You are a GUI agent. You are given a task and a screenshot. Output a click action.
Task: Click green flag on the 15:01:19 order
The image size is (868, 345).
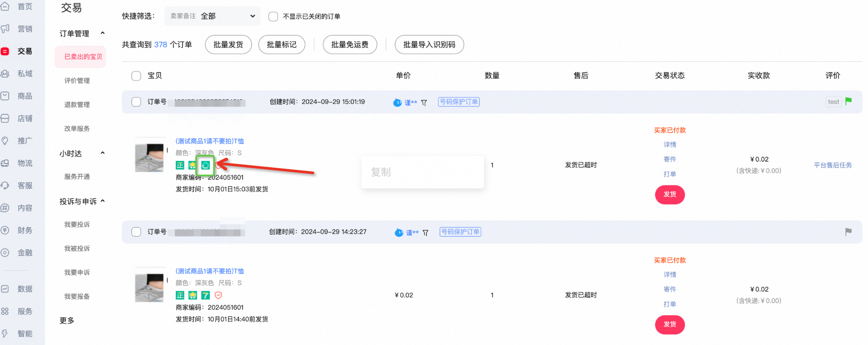pyautogui.click(x=848, y=101)
